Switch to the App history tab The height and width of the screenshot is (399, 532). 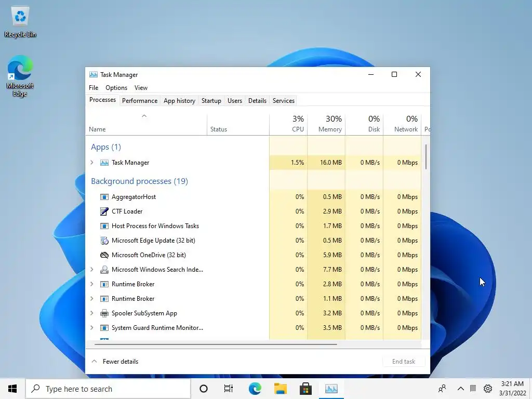pos(179,101)
